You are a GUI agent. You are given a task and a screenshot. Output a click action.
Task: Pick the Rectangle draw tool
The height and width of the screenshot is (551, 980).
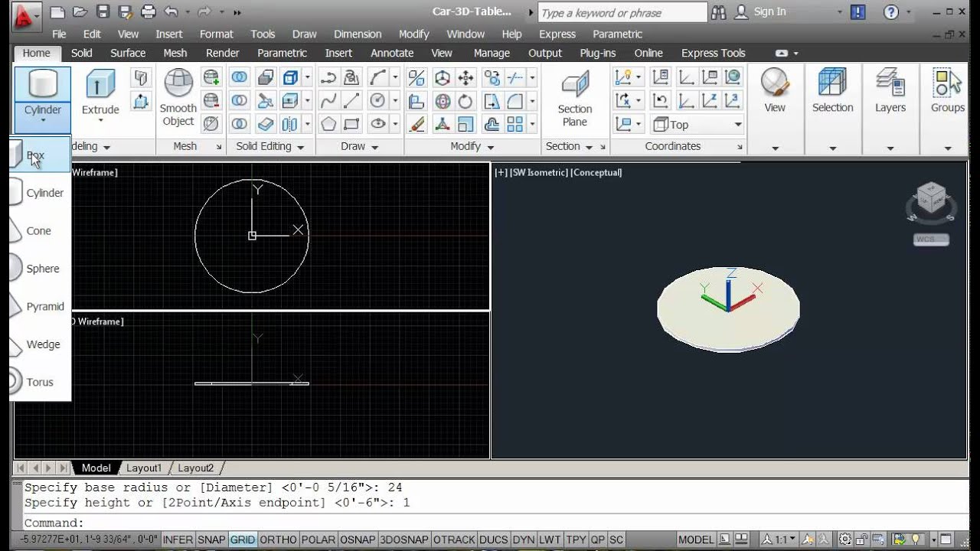tap(352, 123)
